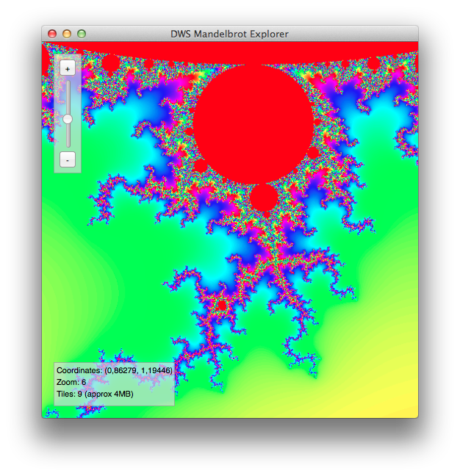Click small red minibrot in the lower stem

pyautogui.click(x=222, y=304)
